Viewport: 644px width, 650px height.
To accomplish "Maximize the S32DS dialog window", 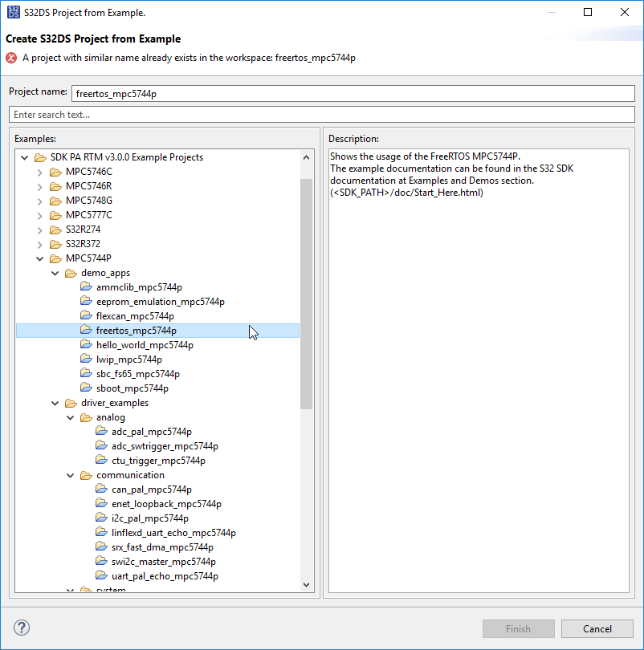I will pyautogui.click(x=588, y=12).
